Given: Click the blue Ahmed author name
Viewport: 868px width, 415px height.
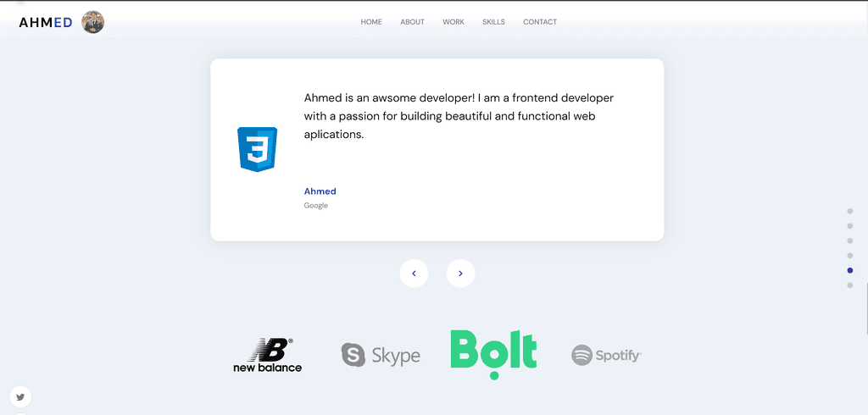Looking at the screenshot, I should coord(320,191).
